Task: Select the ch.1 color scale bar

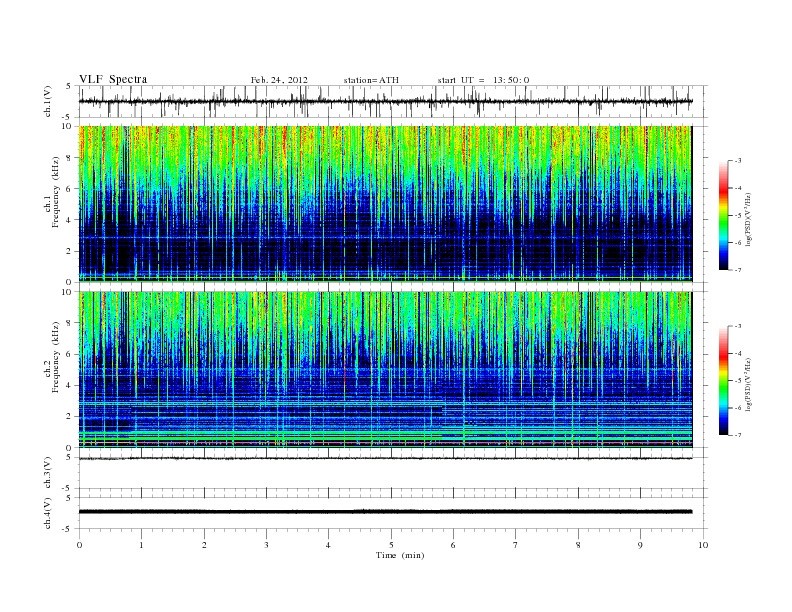Action: point(723,215)
